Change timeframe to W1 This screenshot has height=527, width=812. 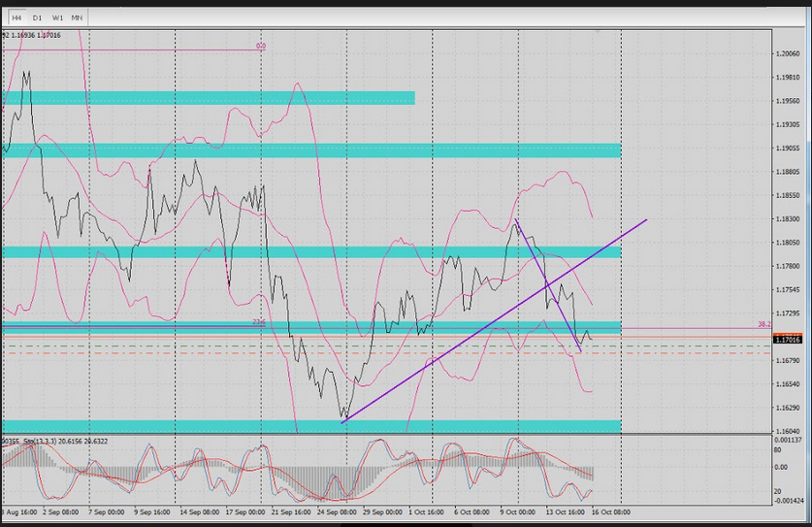pos(57,17)
